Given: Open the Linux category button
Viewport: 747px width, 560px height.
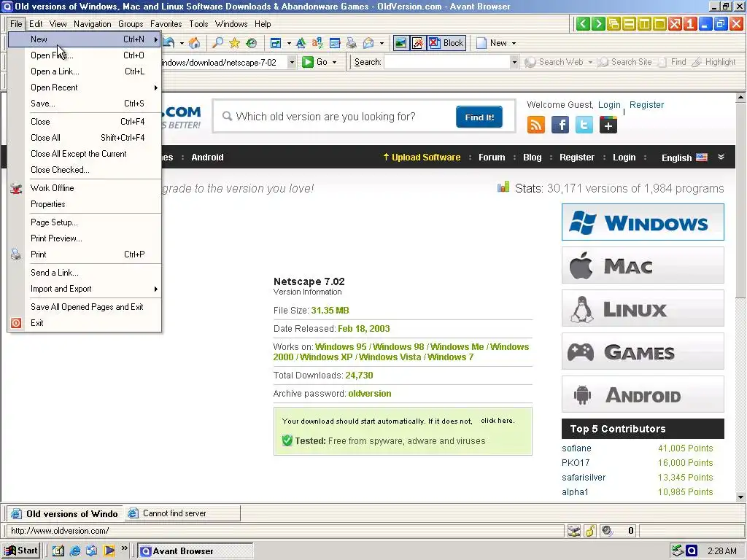Looking at the screenshot, I should tap(643, 308).
